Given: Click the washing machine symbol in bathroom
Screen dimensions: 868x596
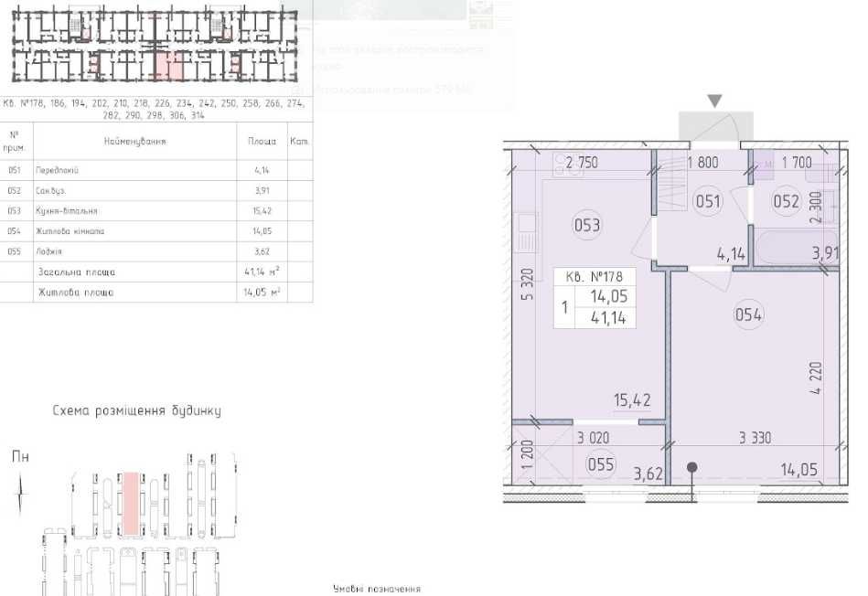Looking at the screenshot, I should (766, 165).
